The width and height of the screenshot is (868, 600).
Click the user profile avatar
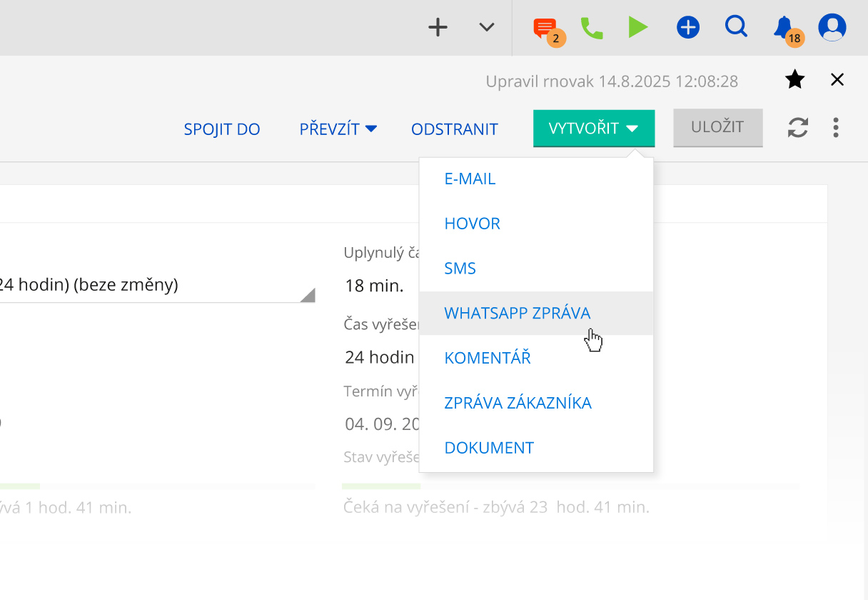[x=832, y=27]
